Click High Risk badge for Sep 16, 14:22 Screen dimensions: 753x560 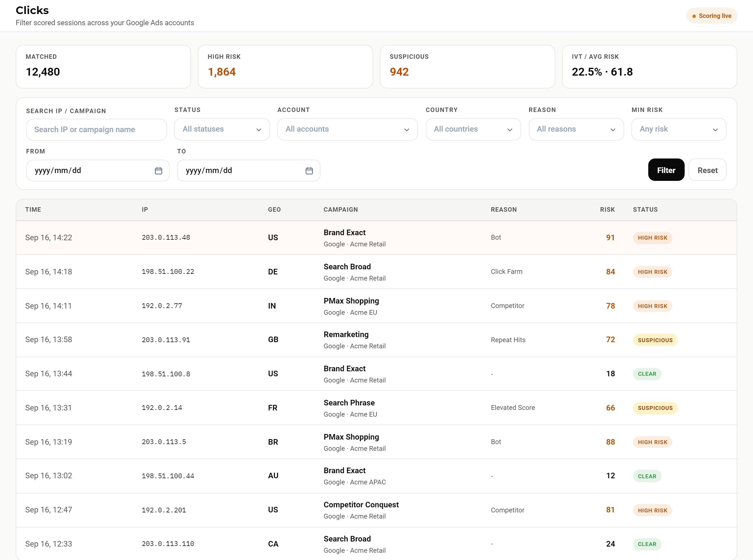(652, 238)
